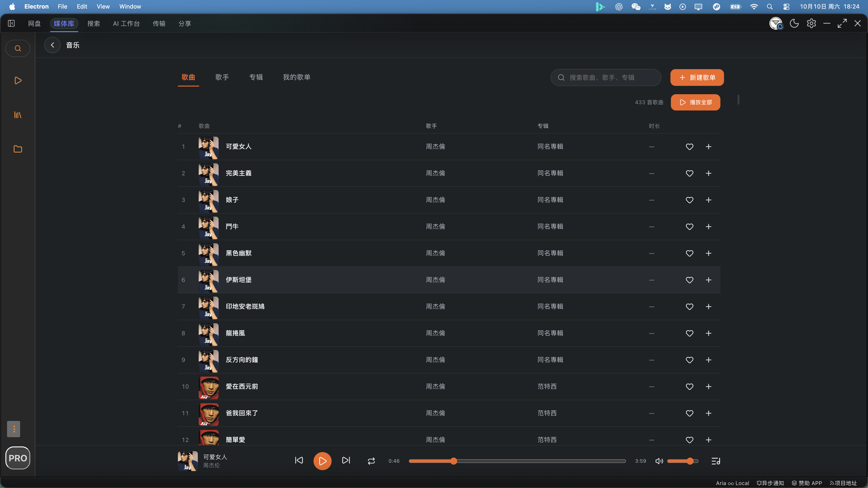This screenshot has width=868, height=488.
Task: Like the song 可愛女人
Action: pos(690,146)
